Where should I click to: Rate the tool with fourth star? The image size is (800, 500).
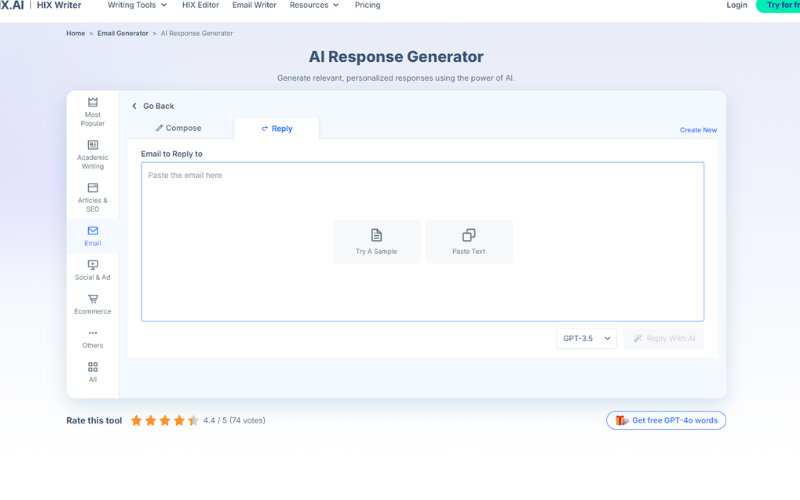(179, 420)
